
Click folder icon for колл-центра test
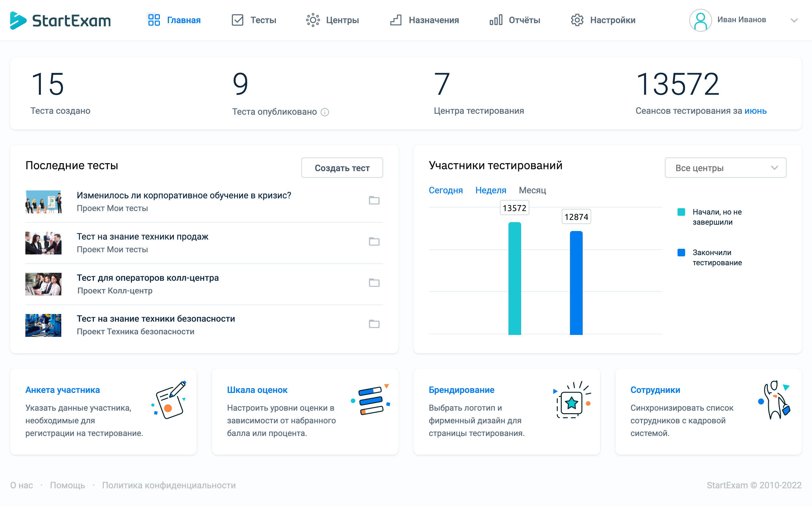click(374, 283)
